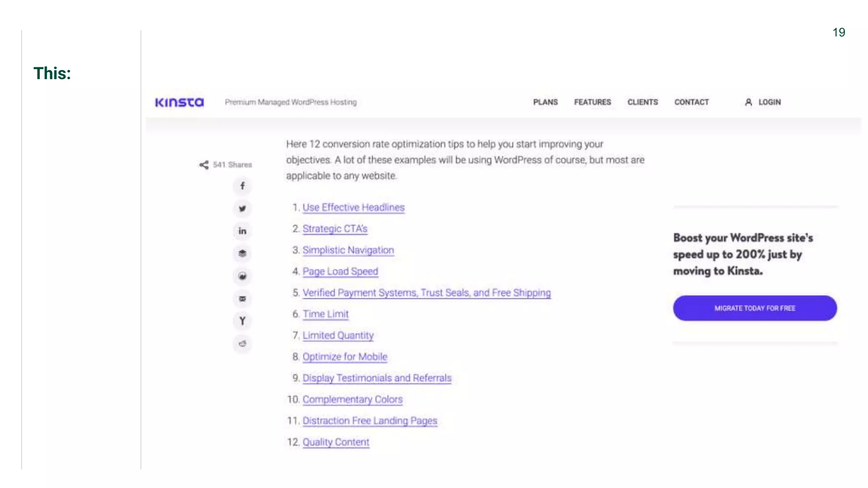Image resolution: width=868 pixels, height=488 pixels.
Task: Follow the Optimize for Mobile link
Action: click(x=345, y=357)
